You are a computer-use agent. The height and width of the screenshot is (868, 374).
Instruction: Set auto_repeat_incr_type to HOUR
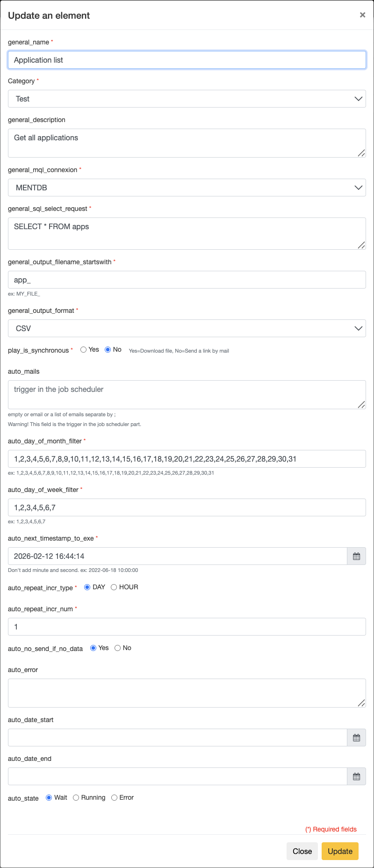coord(114,587)
